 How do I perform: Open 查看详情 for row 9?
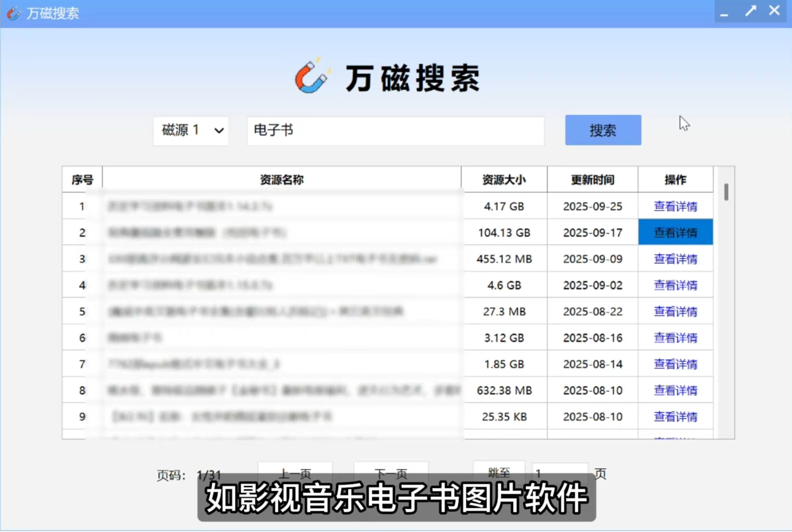[x=675, y=416]
